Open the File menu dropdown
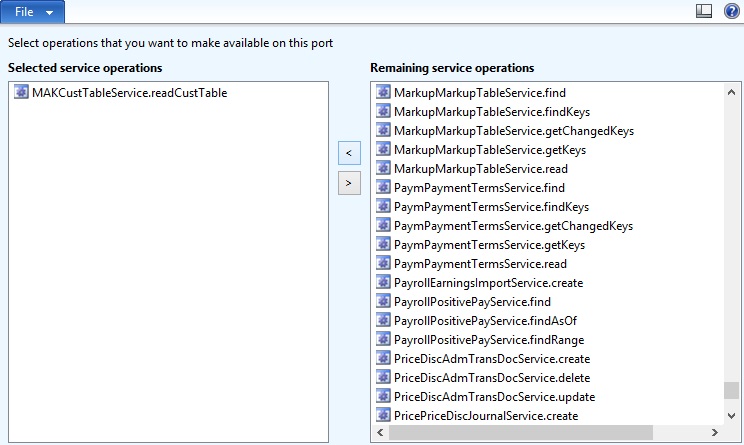The image size is (744, 445). click(x=33, y=11)
